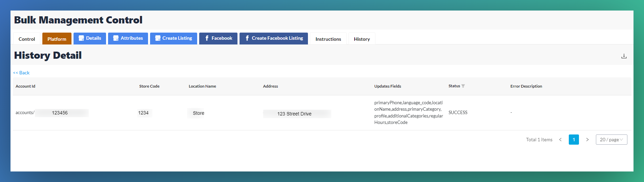Open the Attributes tab

[x=128, y=38]
